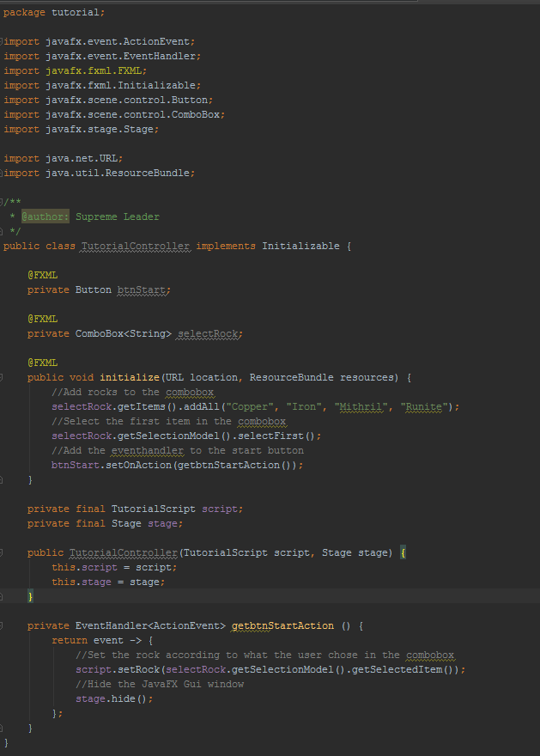Click the fold end marker after ResourceBundle import
This screenshot has height=756, width=540.
click(x=2, y=173)
